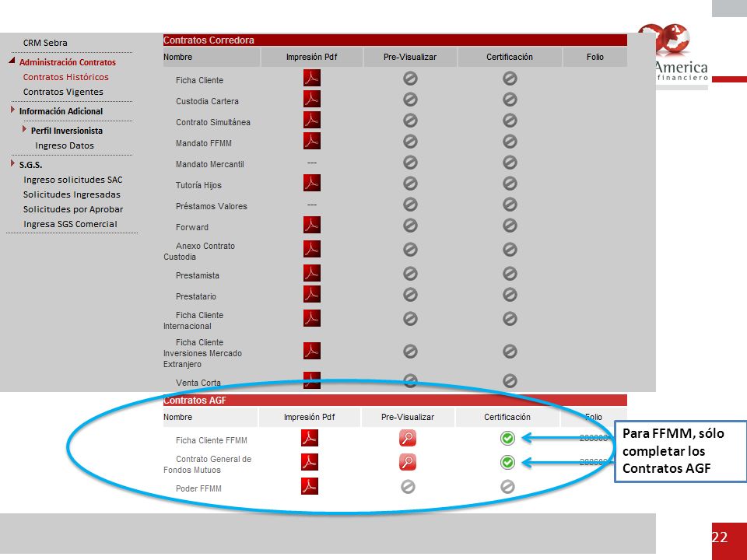Open the Ficha Cliente PDF icon

pos(311,78)
